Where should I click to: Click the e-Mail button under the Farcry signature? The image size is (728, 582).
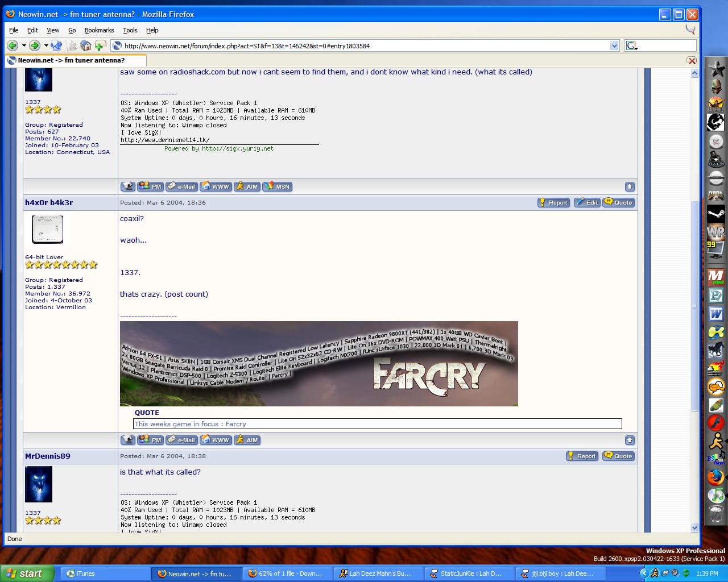click(x=181, y=440)
